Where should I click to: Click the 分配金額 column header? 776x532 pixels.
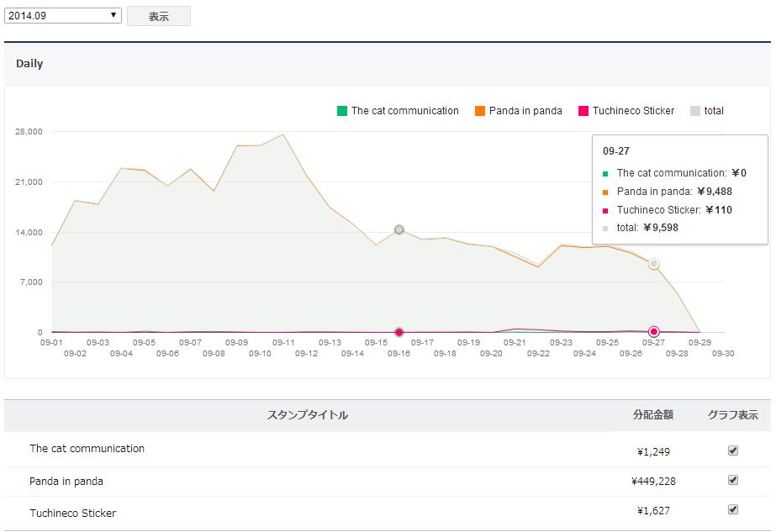pos(653,415)
